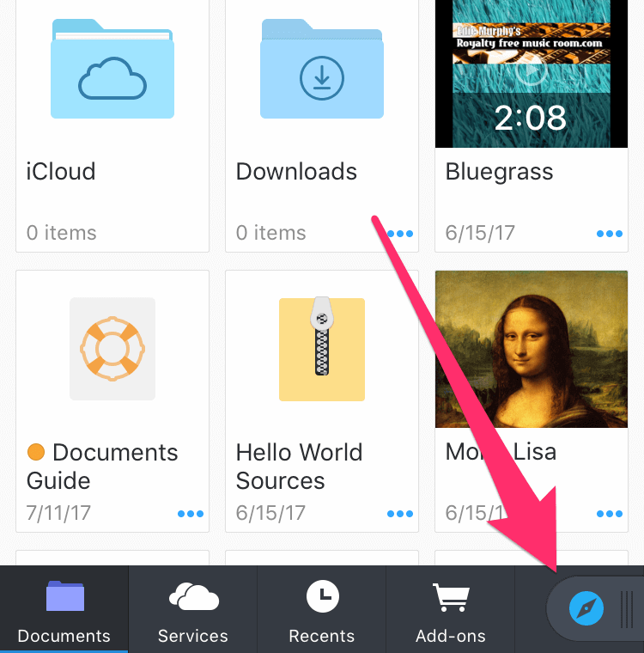Screen dimensions: 644x653
Task: Open more options for Documents Guide
Action: point(191,514)
